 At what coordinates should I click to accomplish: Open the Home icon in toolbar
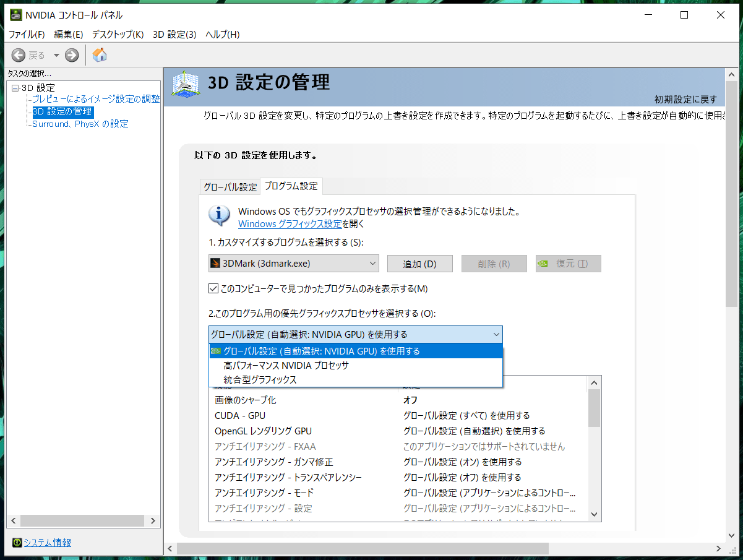coord(100,55)
